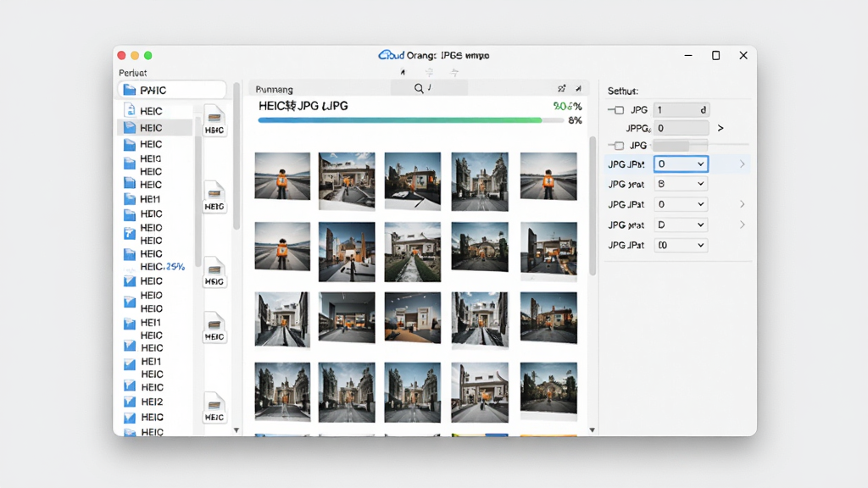Viewport: 868px width, 488px height.
Task: Select the HEIC.25% row in the sidebar
Action: [x=154, y=267]
